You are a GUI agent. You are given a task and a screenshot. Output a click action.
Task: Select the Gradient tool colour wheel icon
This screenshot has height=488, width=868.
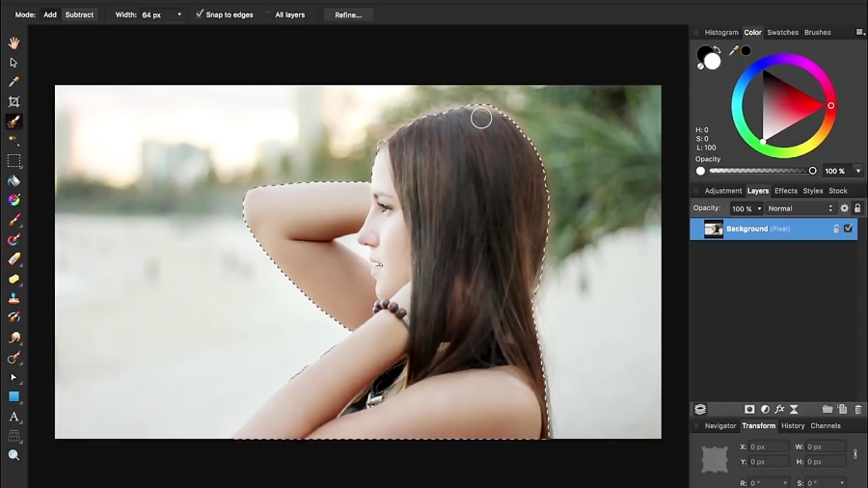(x=14, y=201)
